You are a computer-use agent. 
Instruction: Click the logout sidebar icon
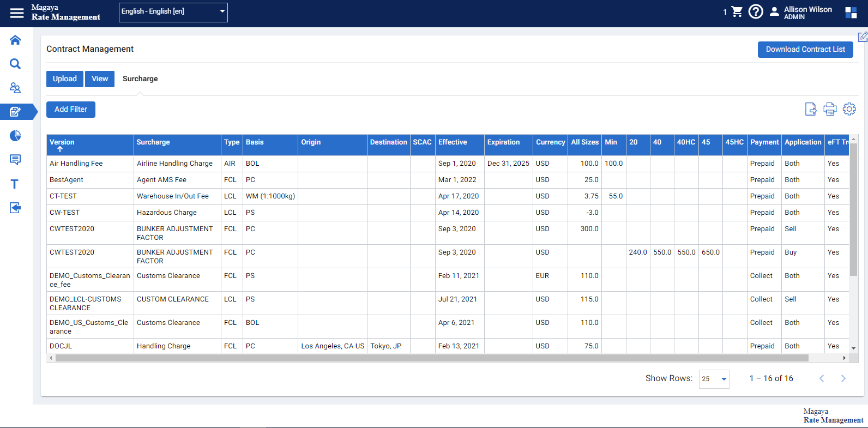tap(15, 208)
